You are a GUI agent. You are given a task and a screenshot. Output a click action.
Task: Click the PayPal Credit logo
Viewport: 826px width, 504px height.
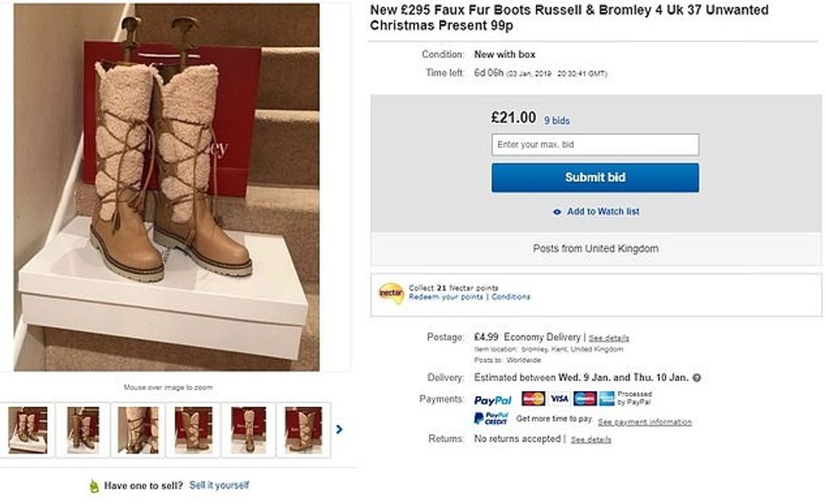[491, 419]
